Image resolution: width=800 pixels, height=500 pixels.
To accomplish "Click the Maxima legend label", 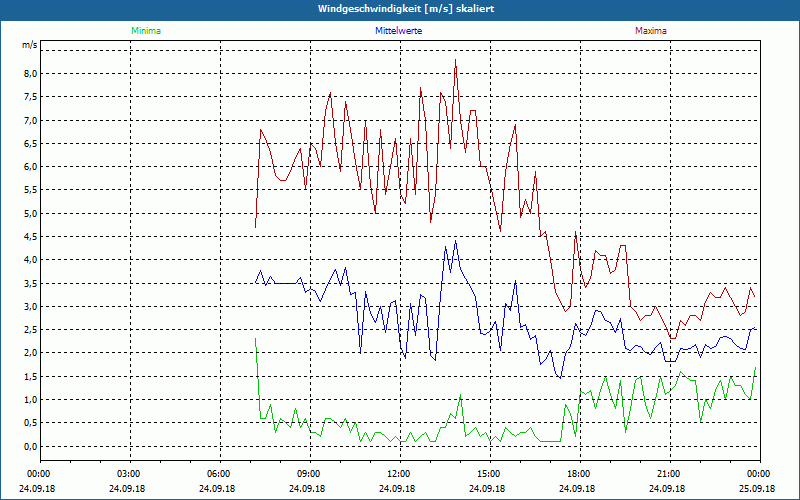I will pos(651,31).
